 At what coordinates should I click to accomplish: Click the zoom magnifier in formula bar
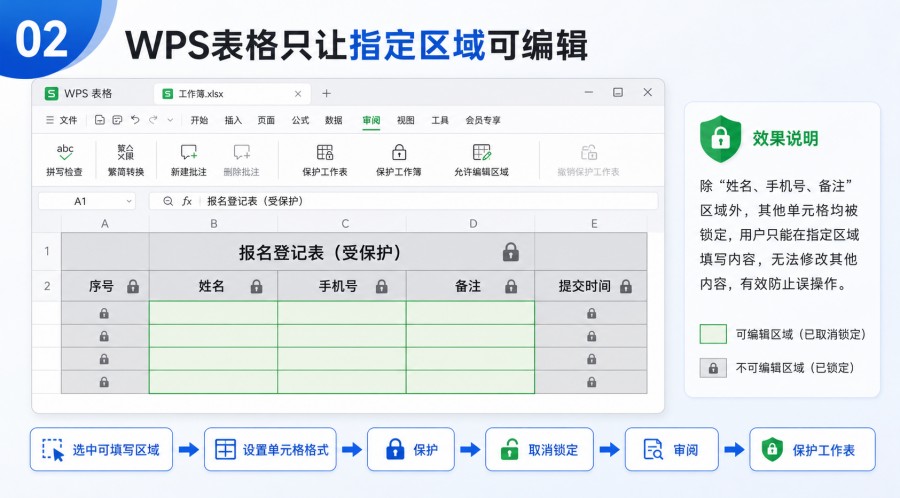[168, 201]
